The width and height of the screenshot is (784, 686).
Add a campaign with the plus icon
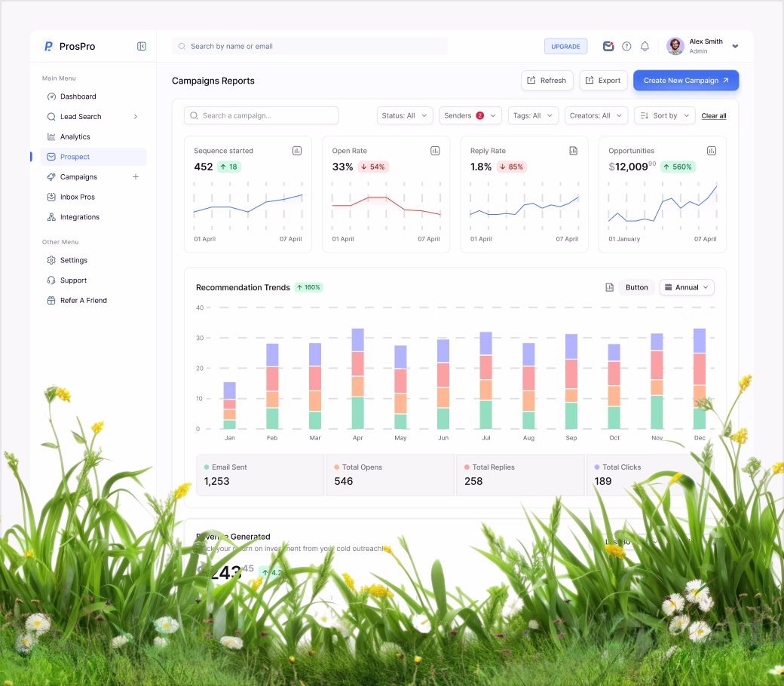[136, 176]
